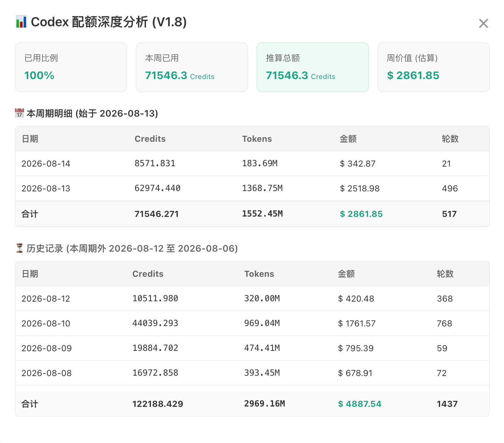The width and height of the screenshot is (504, 443).
Task: Click rounds value 21
Action: tap(446, 164)
